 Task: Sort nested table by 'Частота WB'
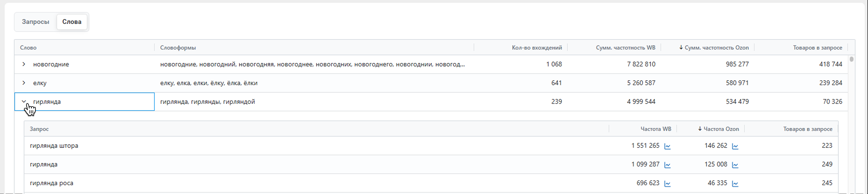point(655,129)
